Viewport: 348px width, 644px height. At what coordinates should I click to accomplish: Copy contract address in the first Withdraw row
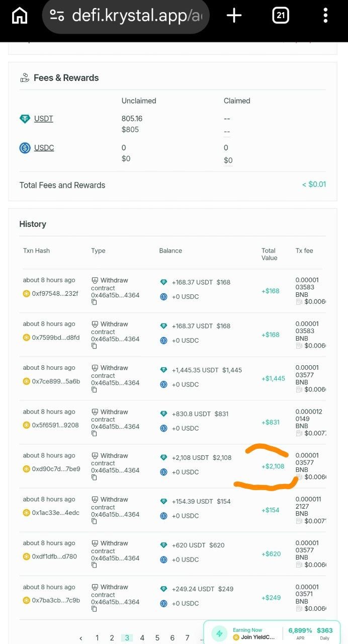94,302
